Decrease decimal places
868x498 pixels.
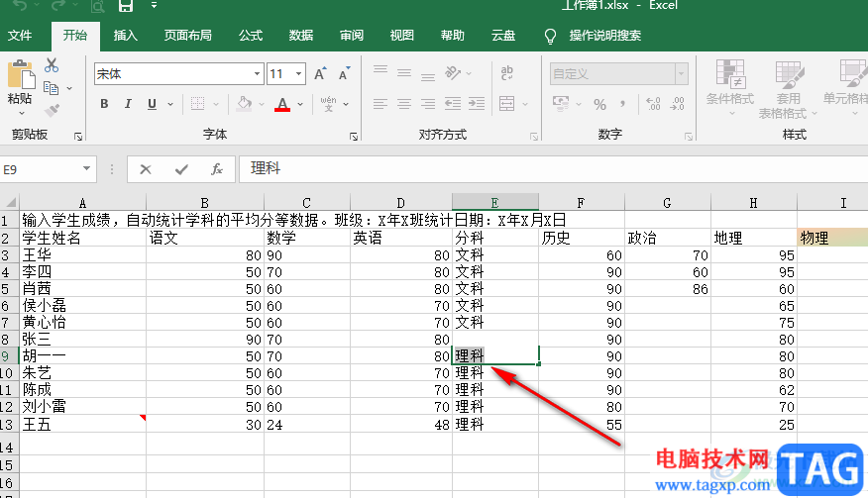click(x=677, y=104)
